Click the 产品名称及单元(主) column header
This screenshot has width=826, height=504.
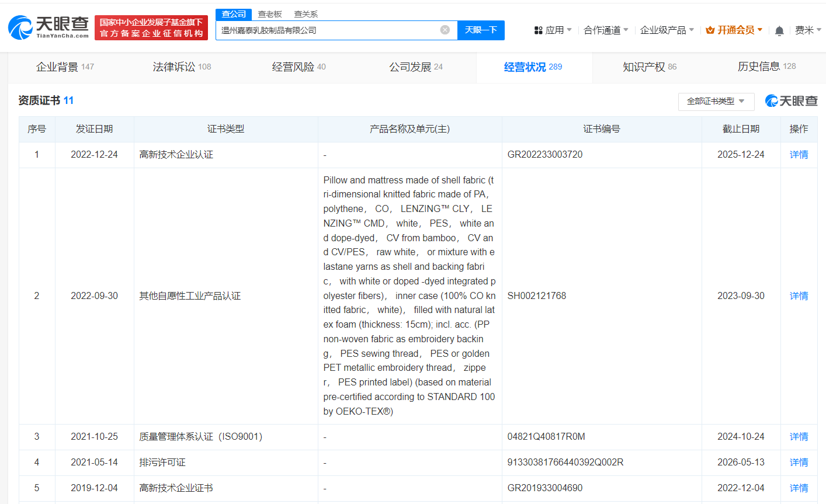[409, 129]
